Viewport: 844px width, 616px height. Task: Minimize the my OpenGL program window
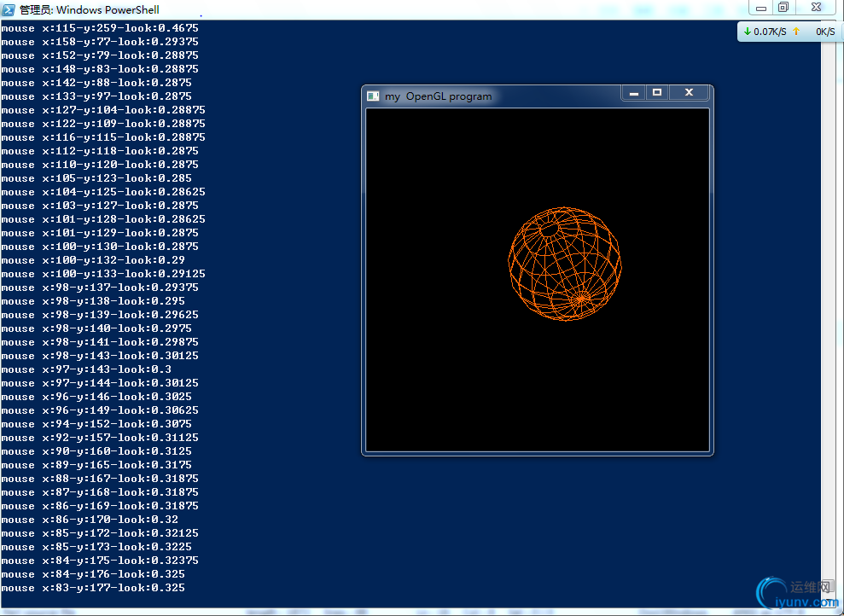[x=634, y=92]
